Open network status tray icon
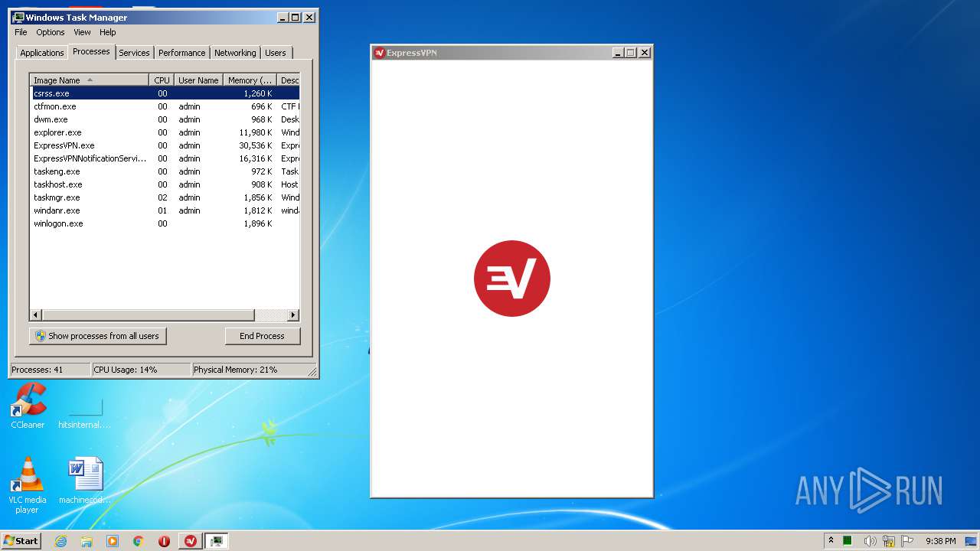 pos(889,541)
